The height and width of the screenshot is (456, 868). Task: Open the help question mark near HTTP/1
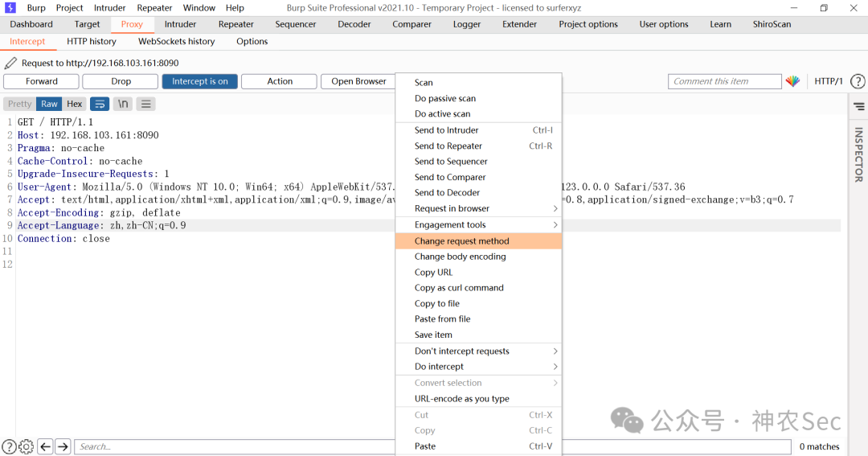[858, 81]
